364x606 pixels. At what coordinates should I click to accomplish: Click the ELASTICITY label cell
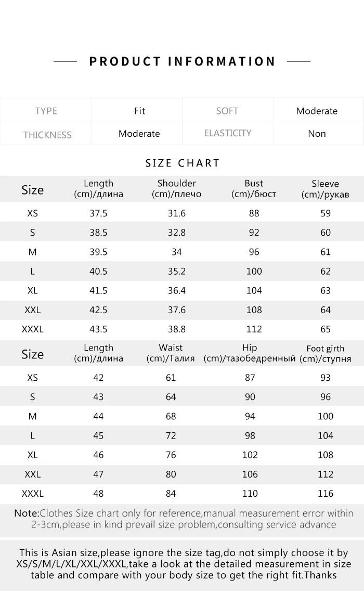[x=227, y=133]
